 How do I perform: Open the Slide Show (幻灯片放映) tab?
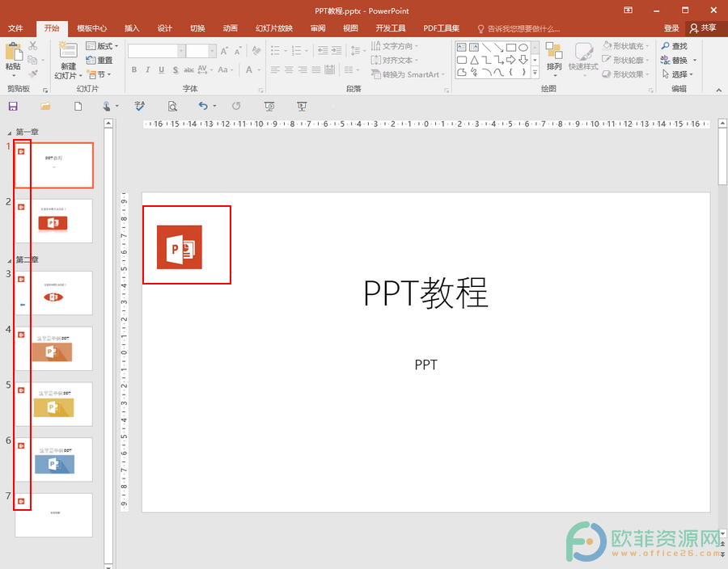coord(274,28)
